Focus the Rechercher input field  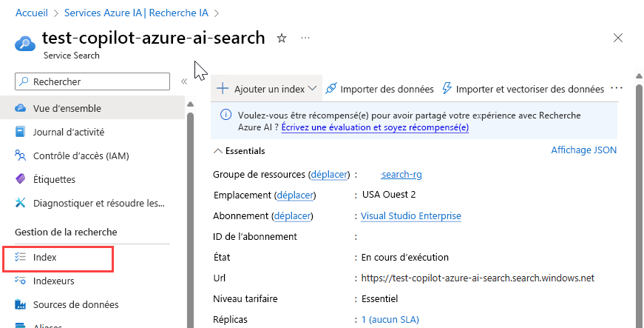click(92, 81)
